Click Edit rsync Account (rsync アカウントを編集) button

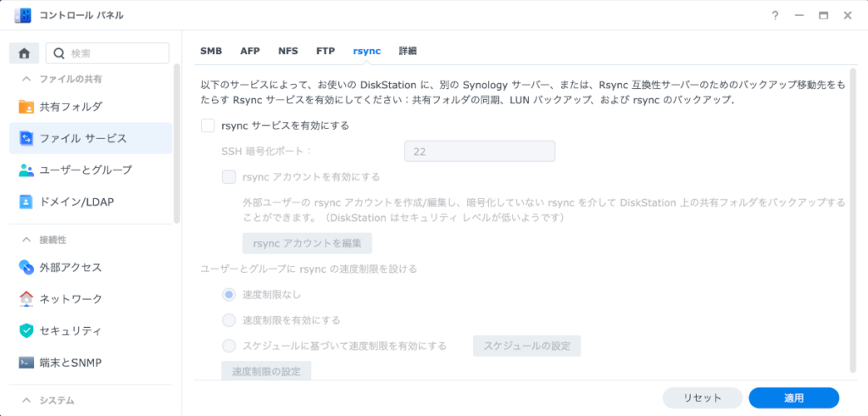[307, 243]
